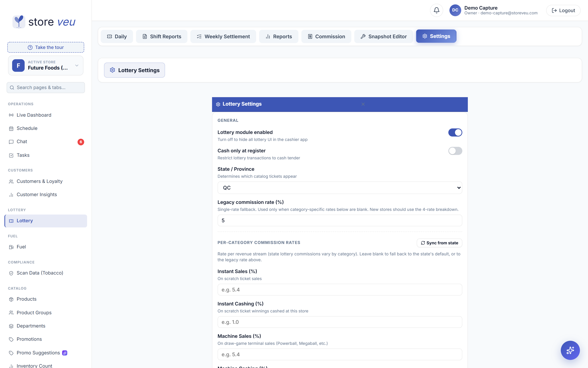Click Take the tour button
This screenshot has height=368, width=588.
click(x=46, y=47)
